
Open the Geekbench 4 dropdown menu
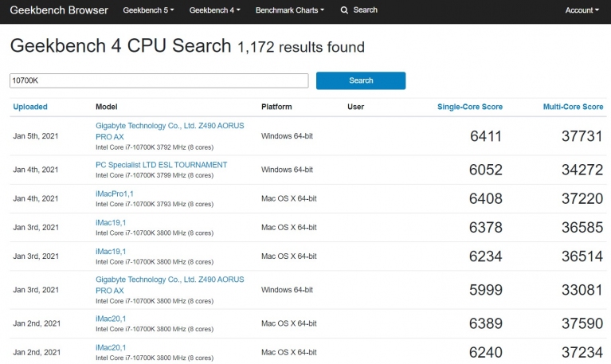point(215,10)
